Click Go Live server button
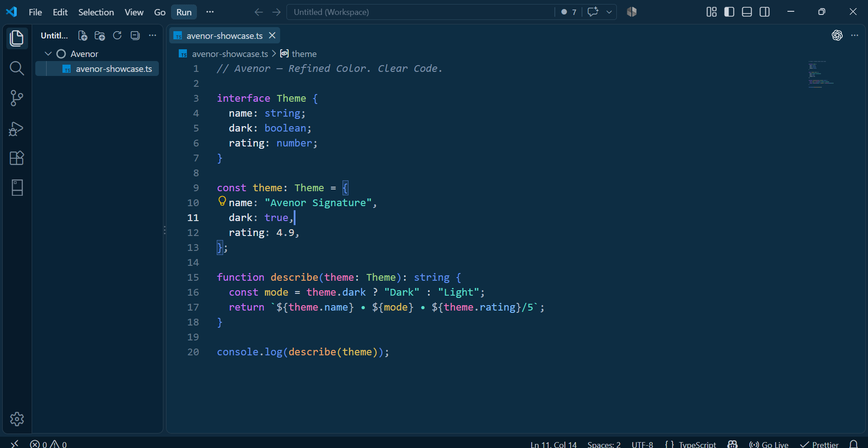This screenshot has height=448, width=868. (768, 444)
